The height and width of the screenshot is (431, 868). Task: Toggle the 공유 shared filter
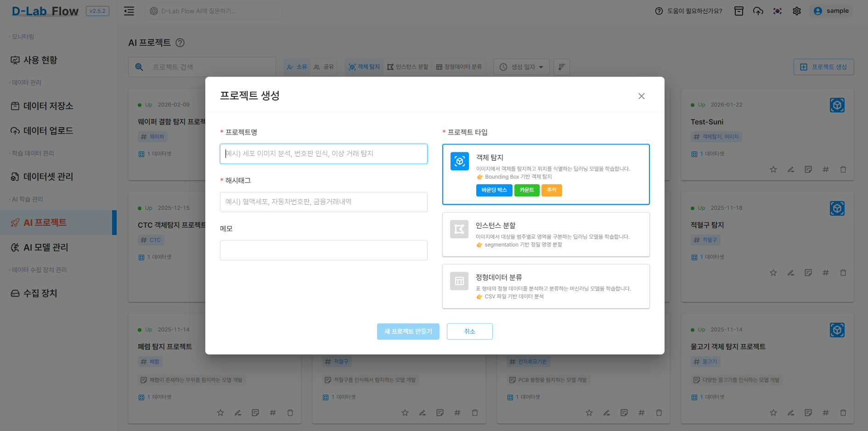click(x=324, y=67)
